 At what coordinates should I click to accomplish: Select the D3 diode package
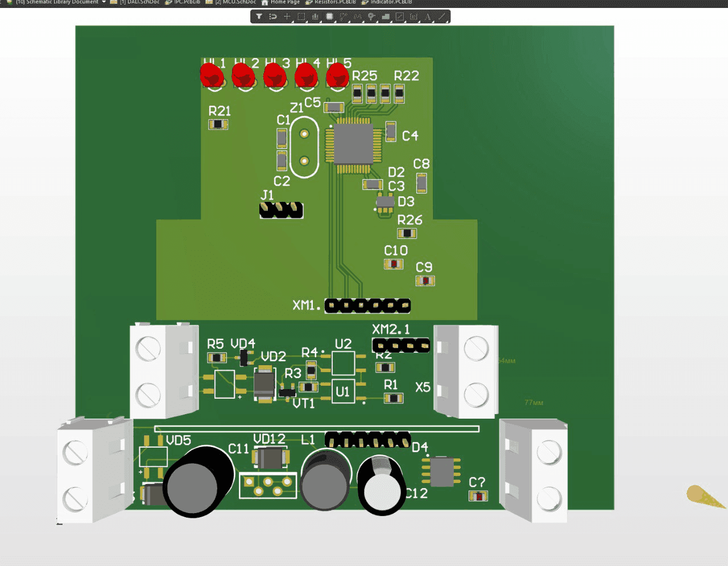tap(385, 203)
